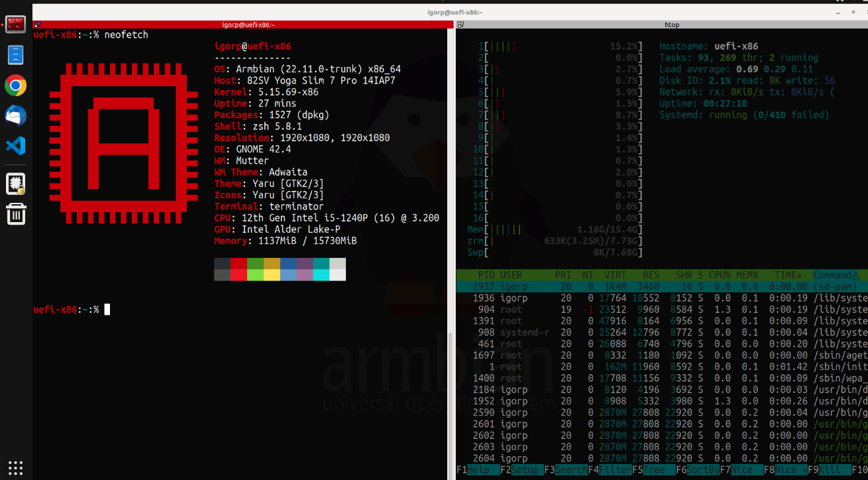The width and height of the screenshot is (868, 480).
Task: Click the htop zrm meter bar
Action: pos(555,241)
